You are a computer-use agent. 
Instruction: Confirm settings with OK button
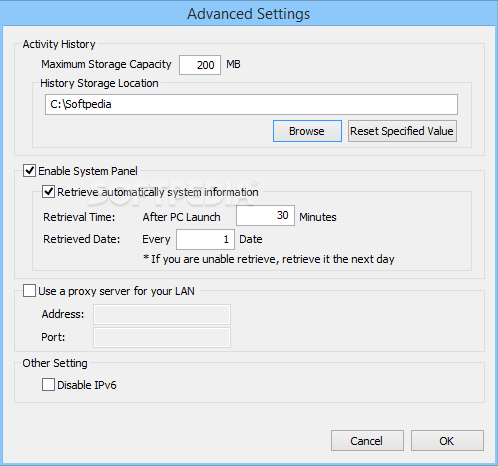[447, 441]
